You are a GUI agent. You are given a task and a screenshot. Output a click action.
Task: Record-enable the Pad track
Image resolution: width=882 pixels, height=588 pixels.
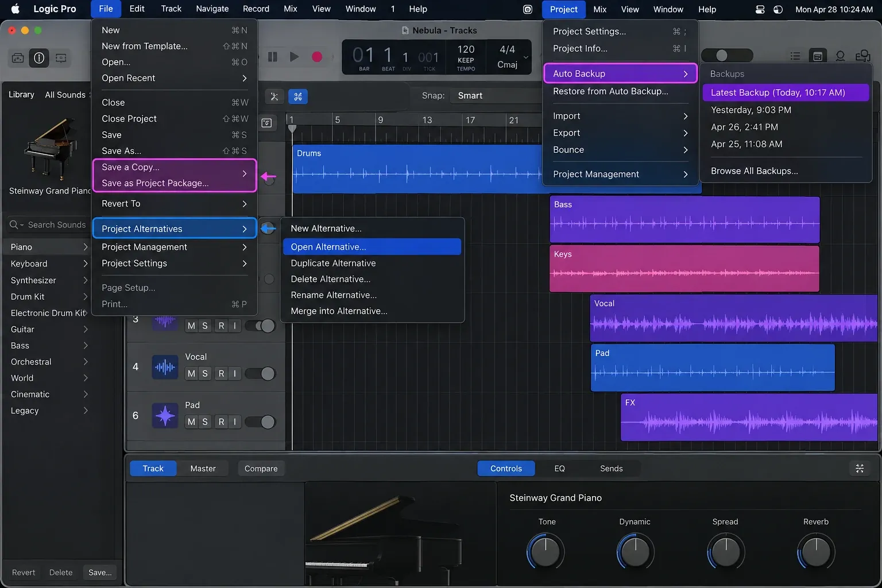[x=221, y=422]
